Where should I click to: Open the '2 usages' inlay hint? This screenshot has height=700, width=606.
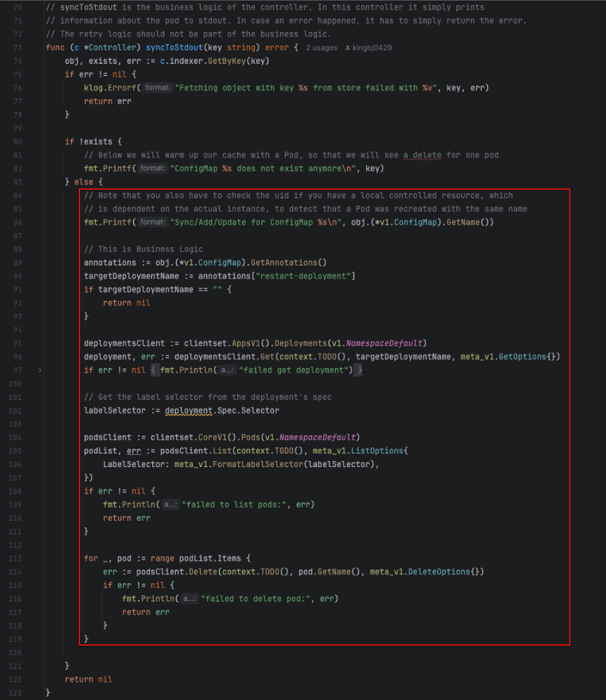coord(321,48)
